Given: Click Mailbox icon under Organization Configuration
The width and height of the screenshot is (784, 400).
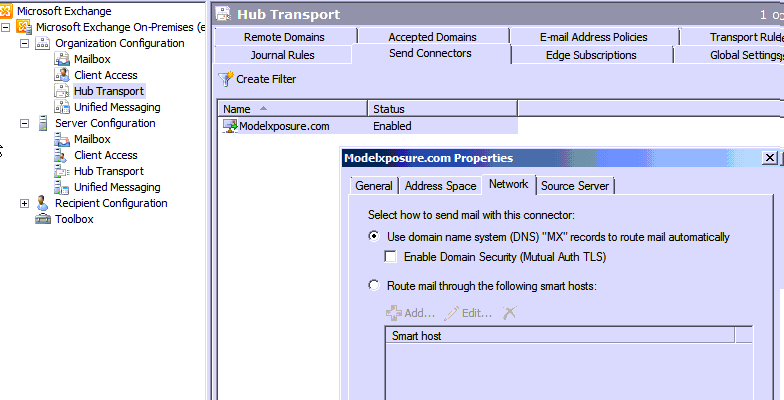Looking at the screenshot, I should [x=62, y=59].
